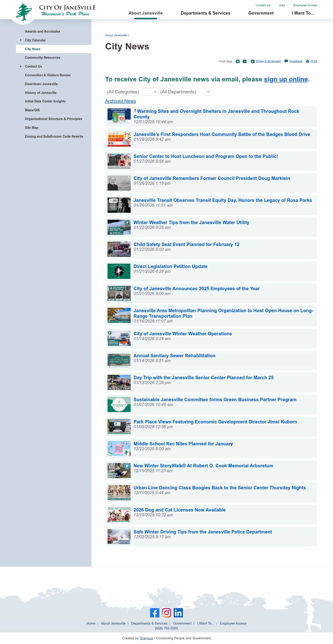Screen dimensions: 333x644
Task: Open Long-Range Transportation Plan Open House article
Action: (x=223, y=313)
